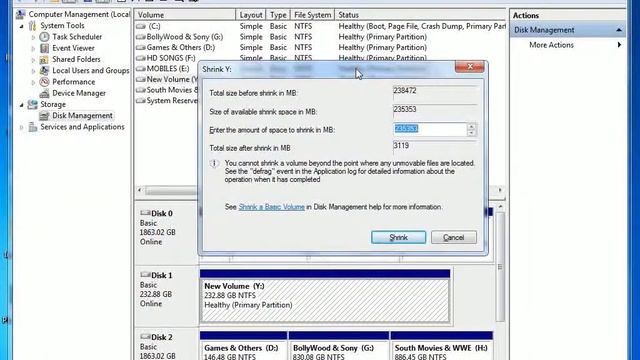
Task: Increase shrink amount with up spinner arrow
Action: pyautogui.click(x=471, y=126)
